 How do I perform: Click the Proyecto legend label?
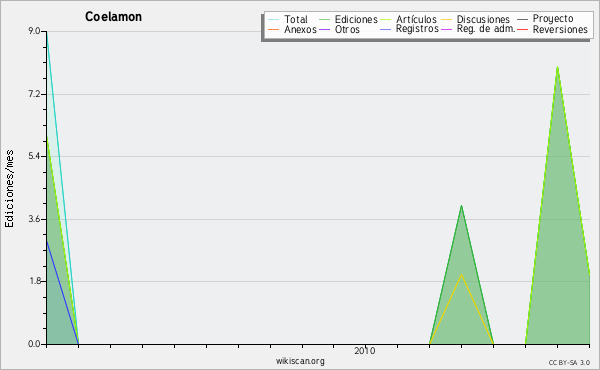553,19
